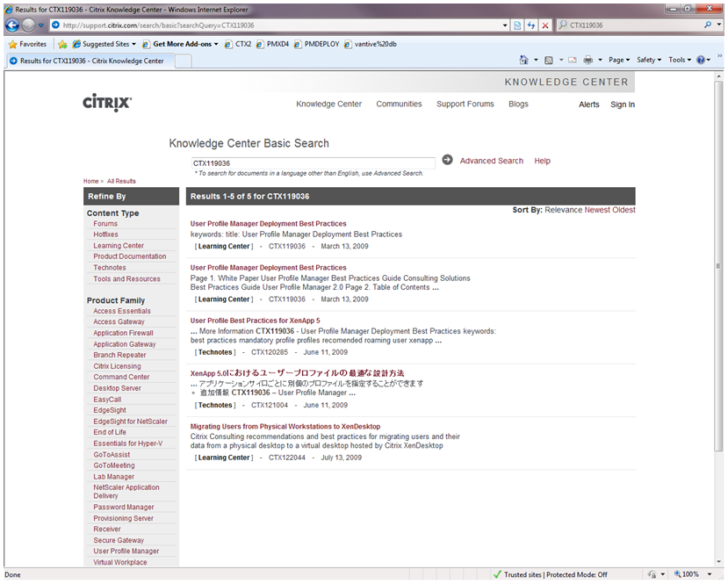Image resolution: width=728 pixels, height=584 pixels.
Task: Click the Knowledge Center search text field
Action: [313, 163]
